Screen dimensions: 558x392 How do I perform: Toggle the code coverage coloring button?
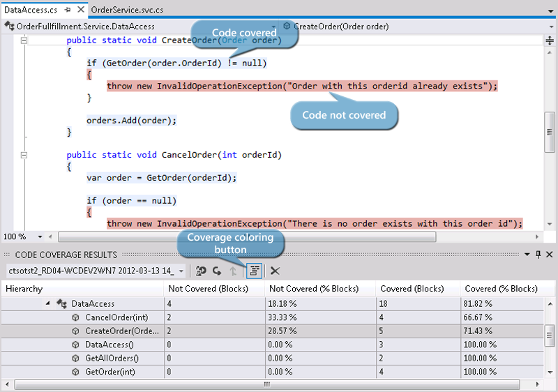(255, 271)
